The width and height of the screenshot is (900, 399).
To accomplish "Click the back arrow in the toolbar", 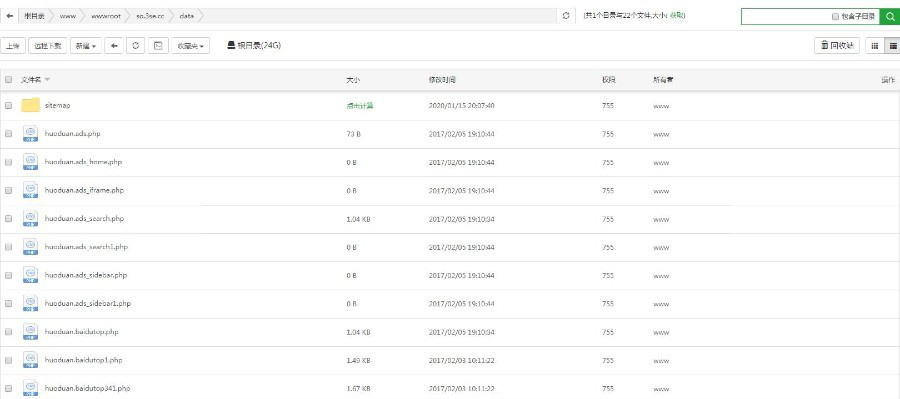I will [x=114, y=46].
